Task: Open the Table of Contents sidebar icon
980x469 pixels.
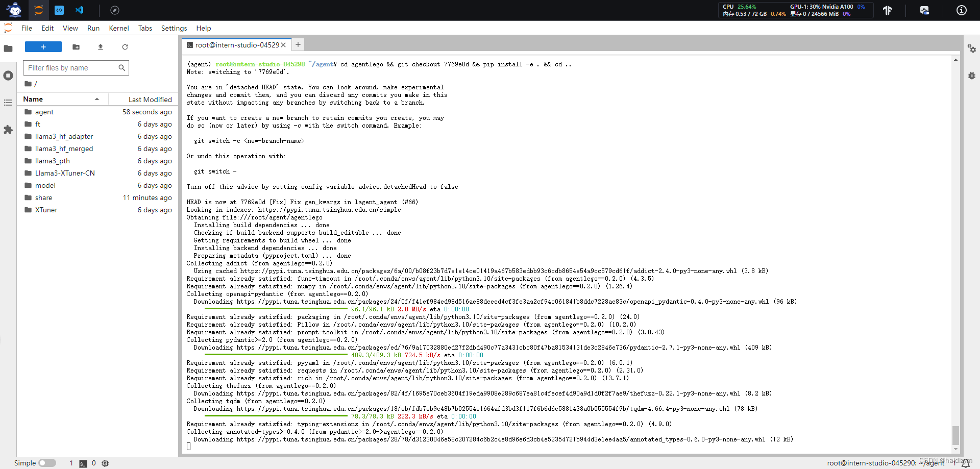Action: coord(8,103)
